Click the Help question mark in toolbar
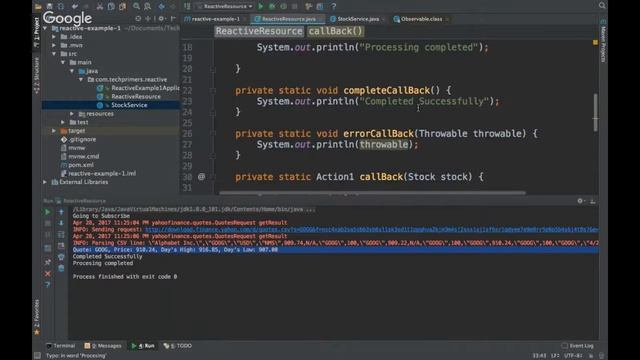The image size is (640, 360). pyautogui.click(x=333, y=6)
